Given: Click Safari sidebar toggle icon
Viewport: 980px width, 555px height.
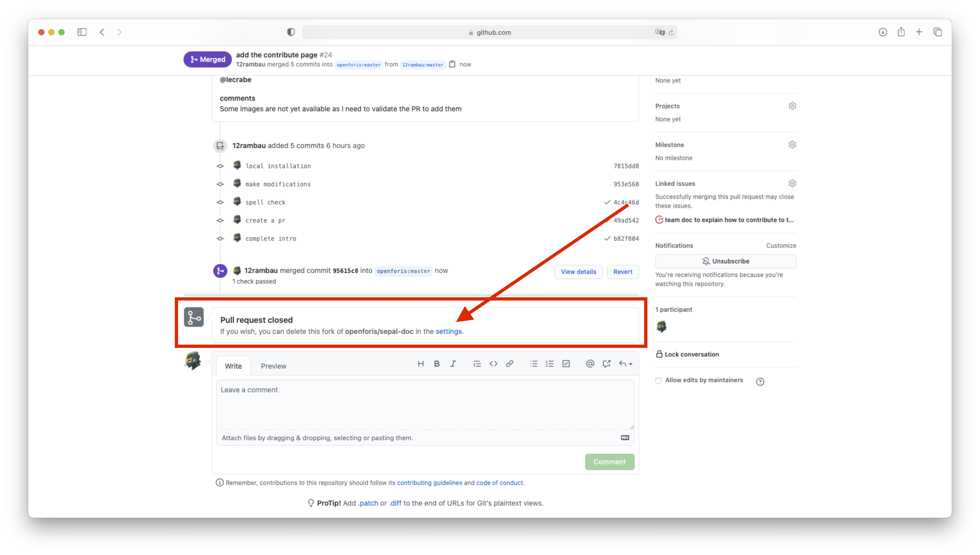Looking at the screenshot, I should 82,32.
